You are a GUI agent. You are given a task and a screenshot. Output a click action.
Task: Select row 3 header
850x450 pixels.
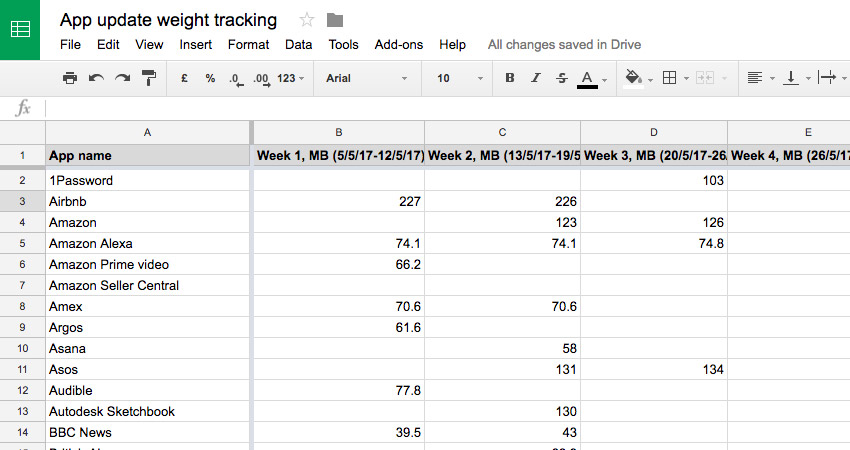tap(23, 201)
